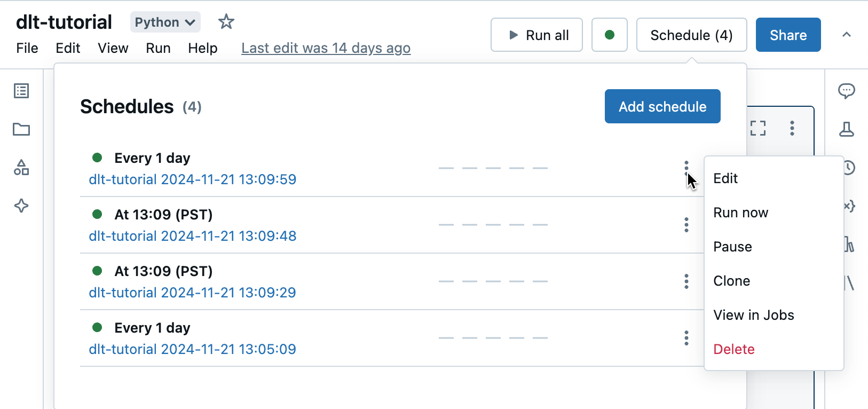Collapse the header with the chevron up
Screen dimensions: 868x409
[x=846, y=35]
